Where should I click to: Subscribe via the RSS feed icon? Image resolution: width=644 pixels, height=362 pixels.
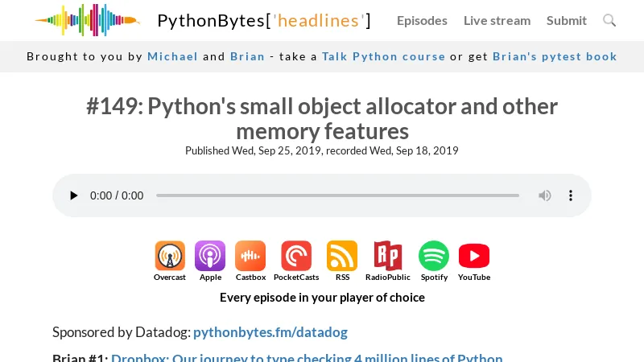(x=342, y=257)
